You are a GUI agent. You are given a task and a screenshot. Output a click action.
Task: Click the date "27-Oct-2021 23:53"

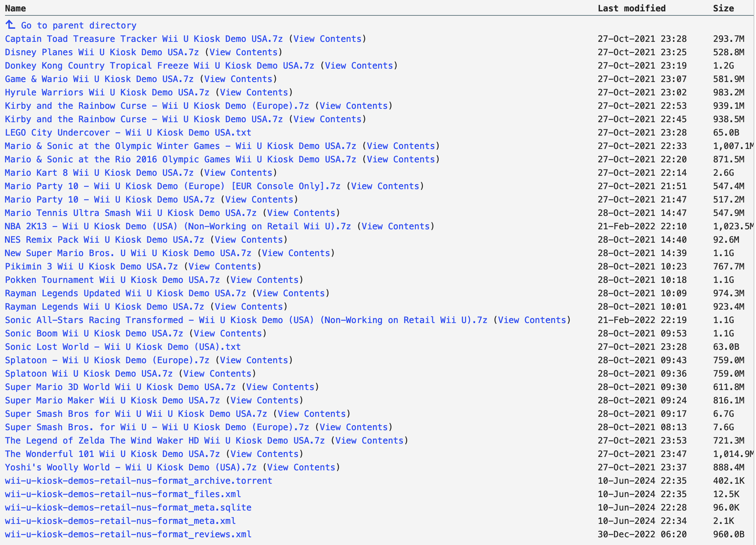coord(642,441)
